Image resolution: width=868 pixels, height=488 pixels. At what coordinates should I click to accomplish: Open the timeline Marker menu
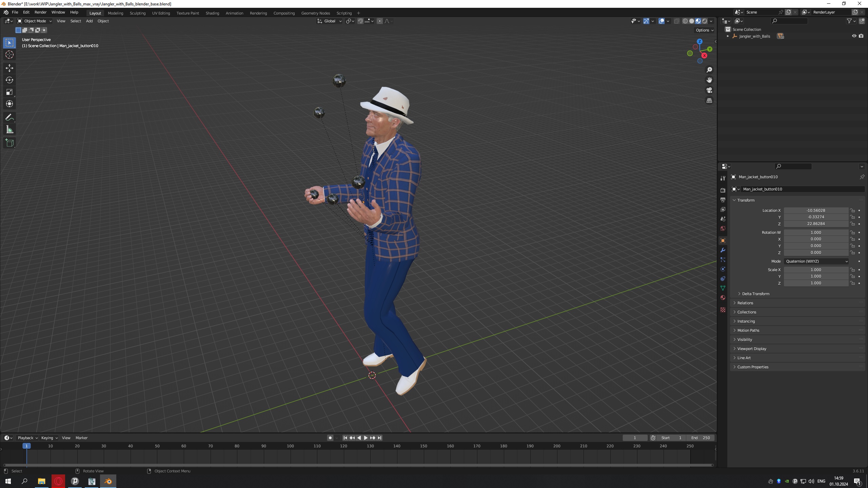pos(81,438)
